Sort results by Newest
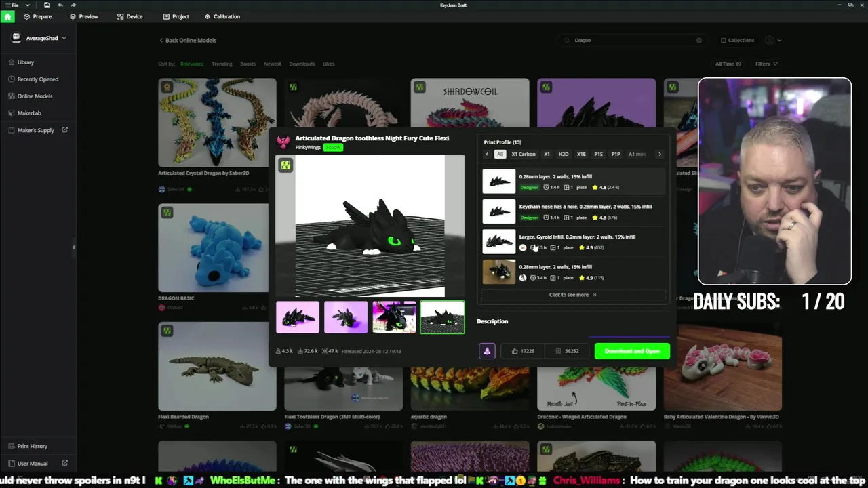This screenshot has width=868, height=488. [x=272, y=64]
